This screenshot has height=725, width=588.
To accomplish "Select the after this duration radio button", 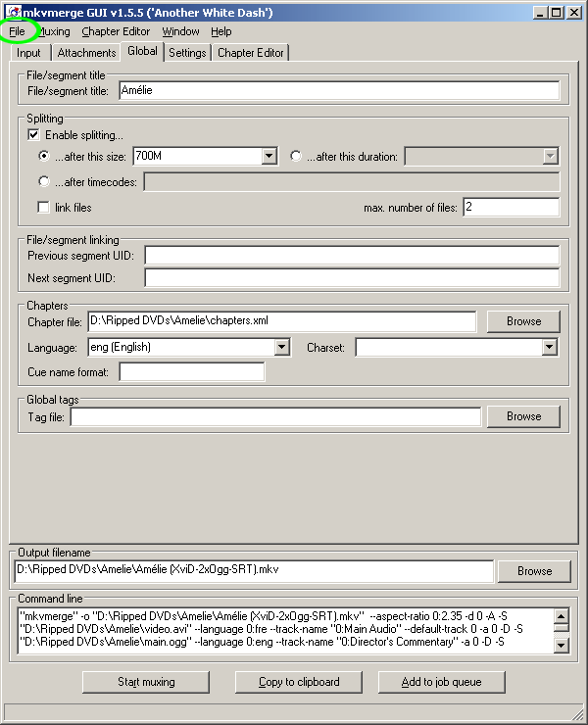I will point(296,156).
